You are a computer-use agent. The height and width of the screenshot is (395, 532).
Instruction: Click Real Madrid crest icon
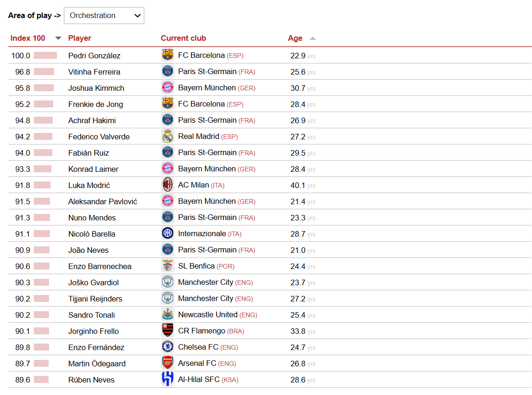pos(167,136)
